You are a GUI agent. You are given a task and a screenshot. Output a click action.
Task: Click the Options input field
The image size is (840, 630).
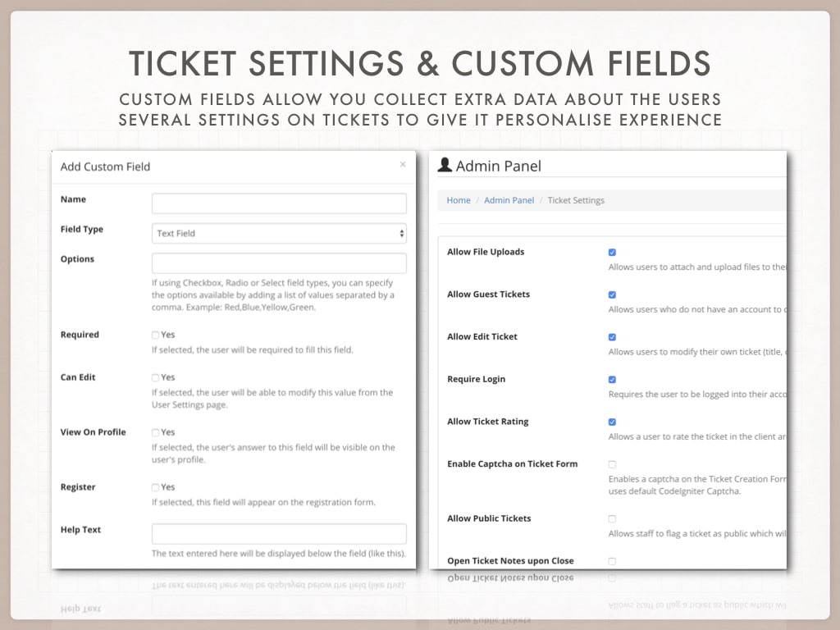tap(279, 263)
